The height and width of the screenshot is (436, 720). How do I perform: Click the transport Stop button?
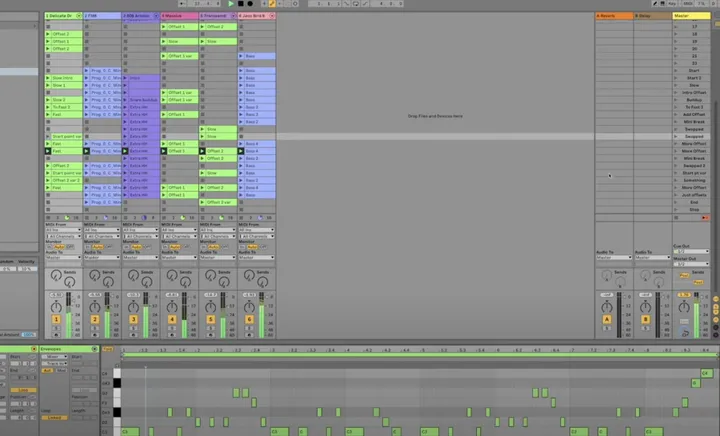pyautogui.click(x=242, y=4)
